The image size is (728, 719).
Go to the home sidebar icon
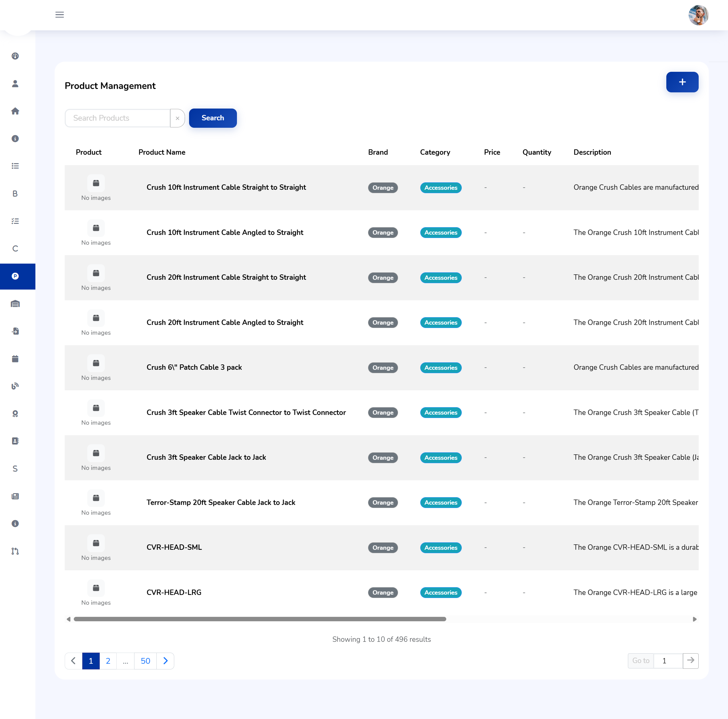click(x=15, y=111)
